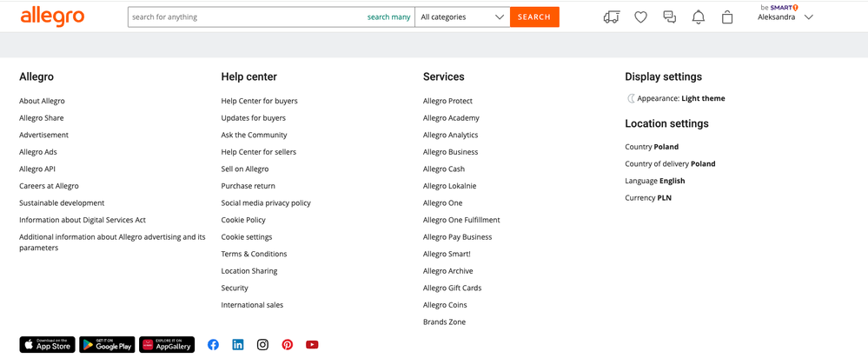Screen dimensions: 868x358
Task: Open Terms & Conditions link
Action: 254,254
